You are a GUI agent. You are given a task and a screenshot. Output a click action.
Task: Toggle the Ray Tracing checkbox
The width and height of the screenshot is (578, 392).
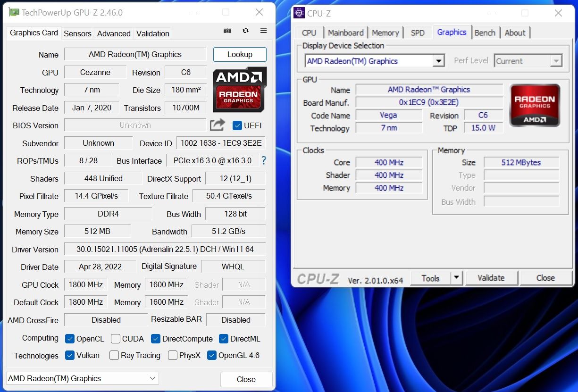pyautogui.click(x=114, y=355)
